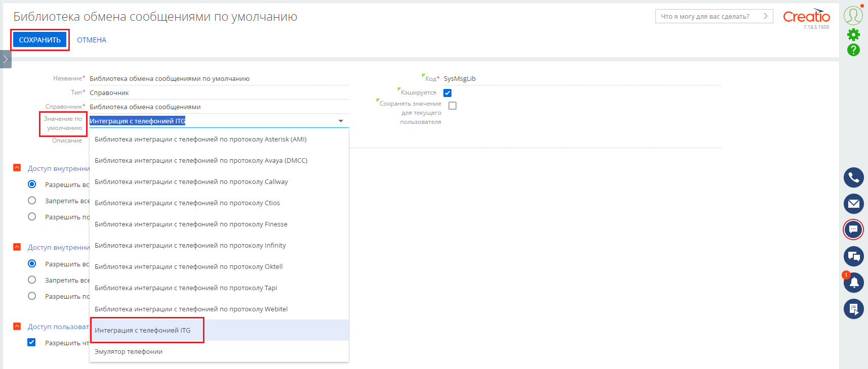Select 'Запретить все' radio in second access group
The image size is (868, 369).
[32, 280]
